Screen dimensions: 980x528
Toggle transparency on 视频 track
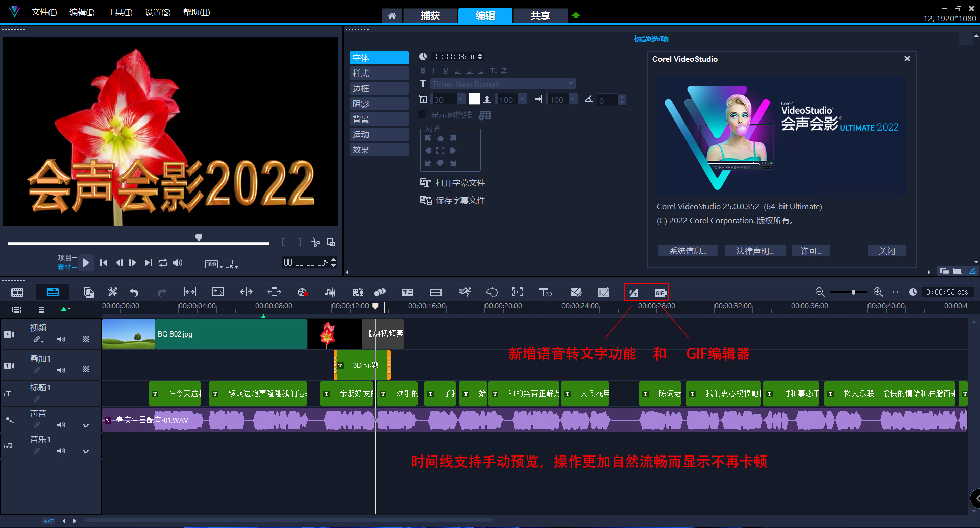point(86,339)
